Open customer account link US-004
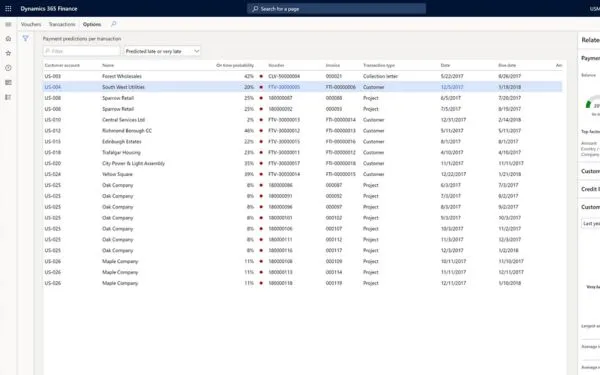Viewport: 600px width, 375px height. click(x=53, y=87)
